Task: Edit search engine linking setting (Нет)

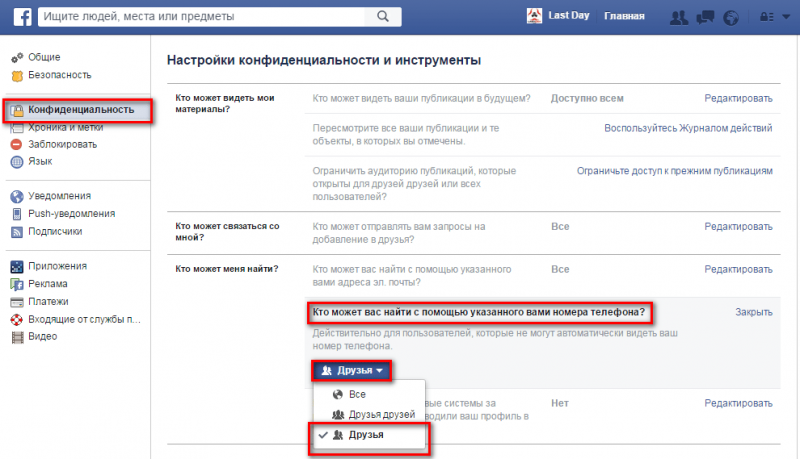Action: pos(738,403)
